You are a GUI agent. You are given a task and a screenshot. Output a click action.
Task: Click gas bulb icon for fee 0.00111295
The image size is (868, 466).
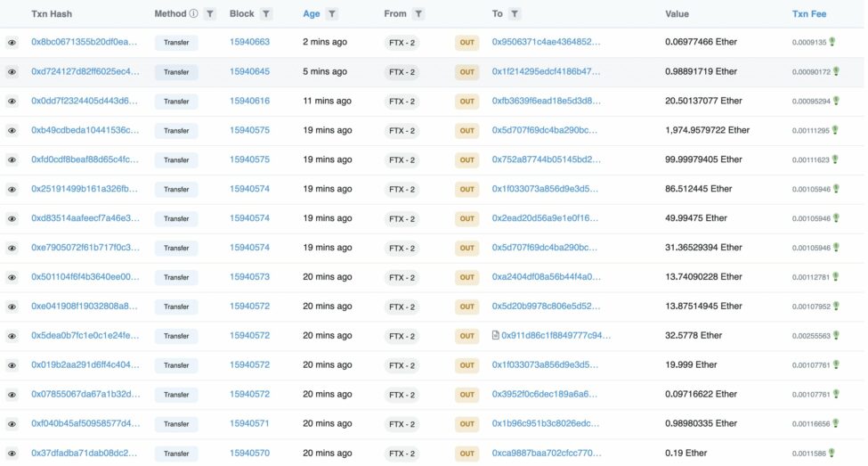click(835, 130)
